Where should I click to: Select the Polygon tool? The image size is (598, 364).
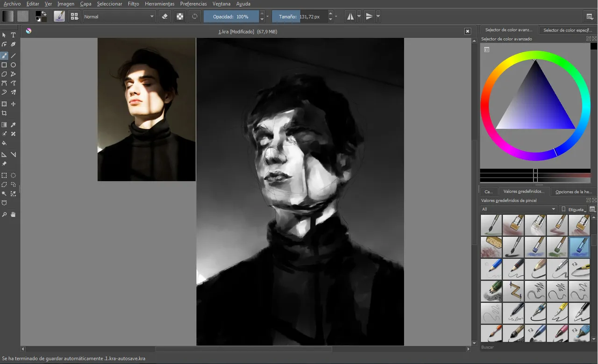(4, 74)
